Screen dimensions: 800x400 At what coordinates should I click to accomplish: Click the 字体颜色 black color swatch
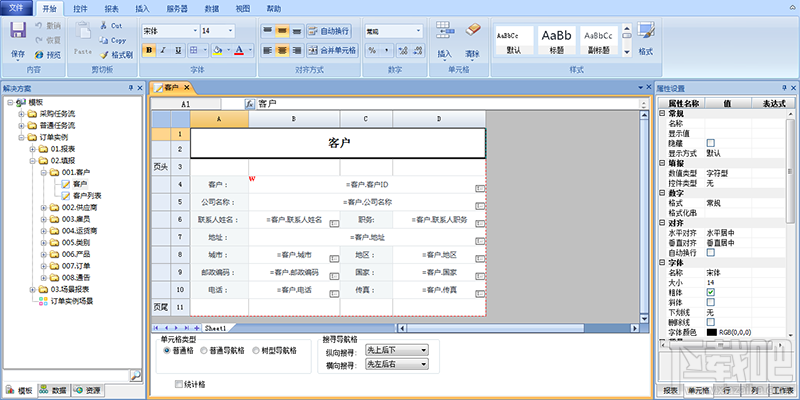click(x=712, y=332)
